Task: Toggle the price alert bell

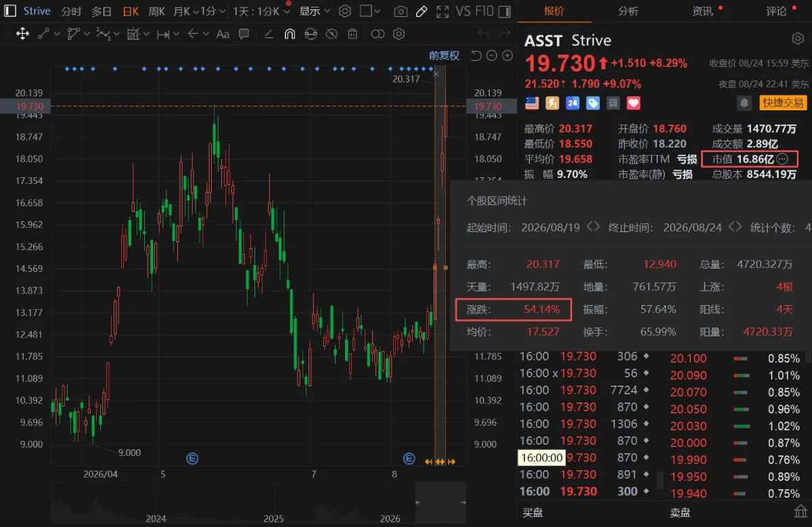Action: coord(744,103)
